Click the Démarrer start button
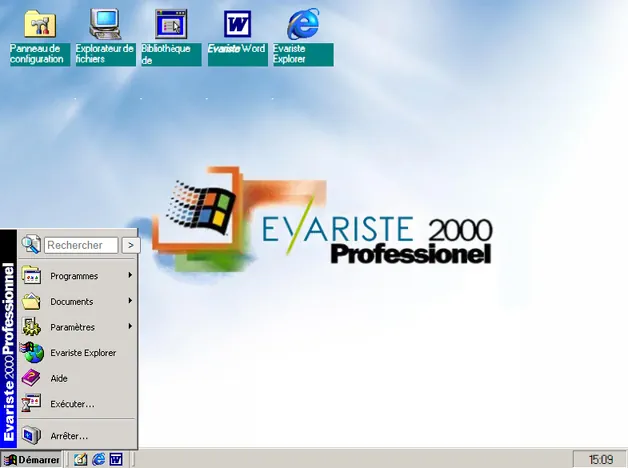Viewport: 628px width, 468px height. click(31, 460)
